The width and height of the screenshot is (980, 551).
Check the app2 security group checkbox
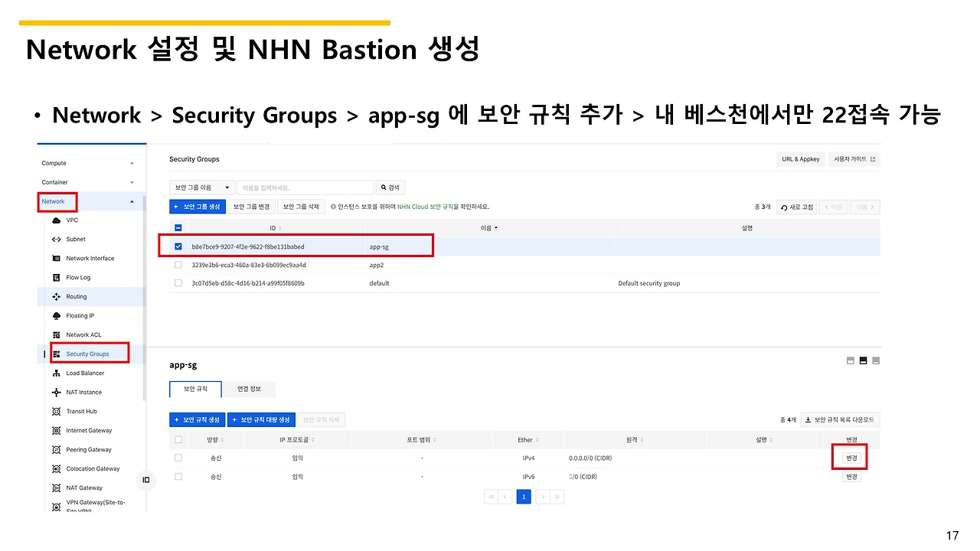178,265
